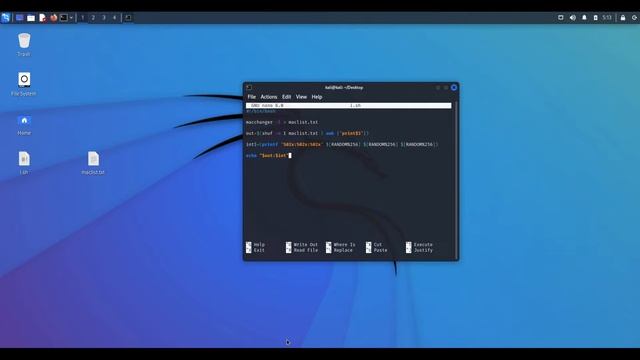Expand the terminal launcher dropdown arrow
This screenshot has width=640, height=360.
tap(71, 18)
